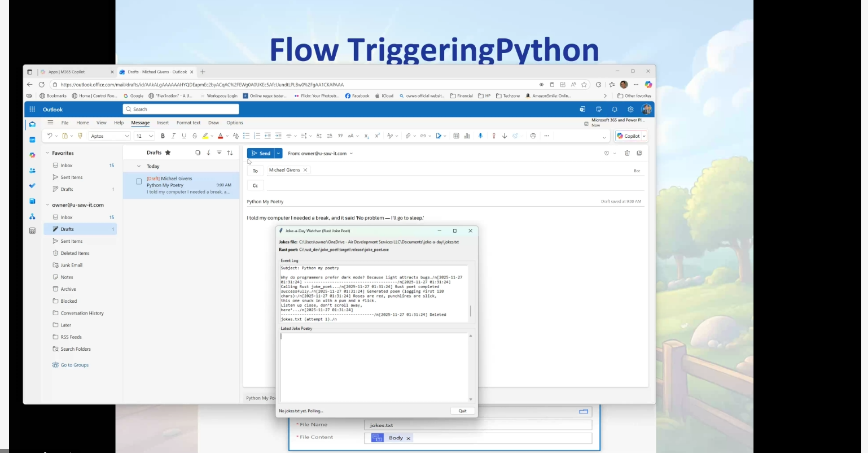This screenshot has width=868, height=453.
Task: Click the attach file paperclip icon
Action: [x=407, y=136]
